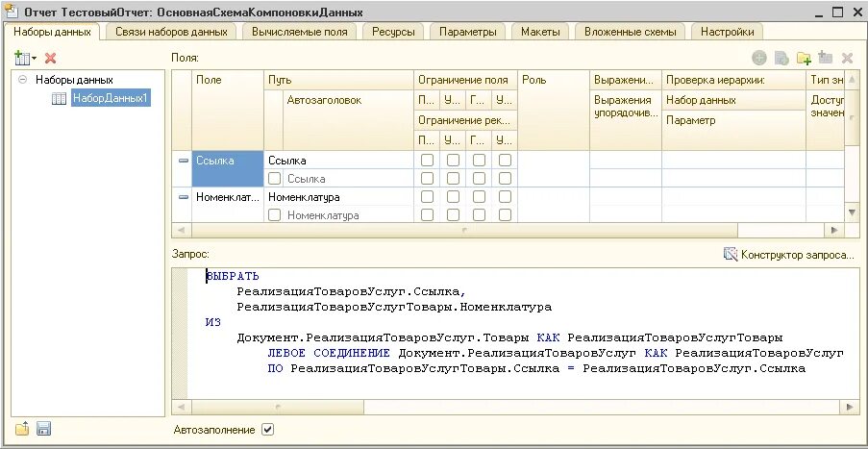Select the Номенклат... field cell
This screenshot has height=449, width=868.
pyautogui.click(x=228, y=205)
